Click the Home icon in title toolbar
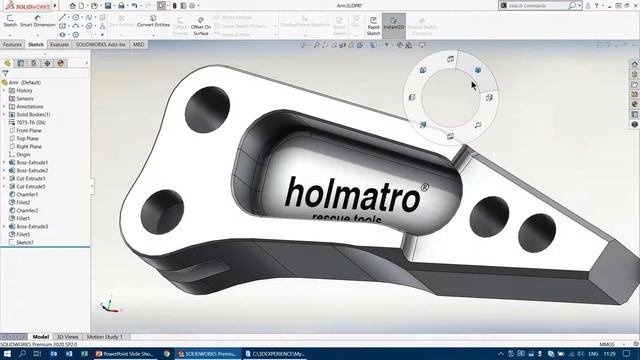The image size is (640, 360). [x=72, y=6]
